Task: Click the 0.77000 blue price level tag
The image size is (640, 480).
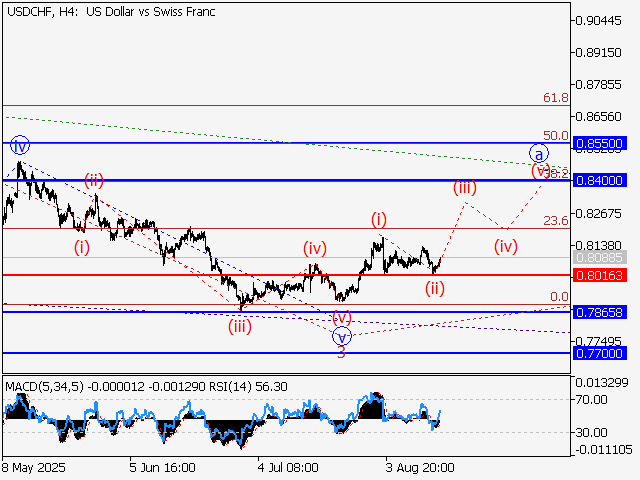Action: (600, 353)
